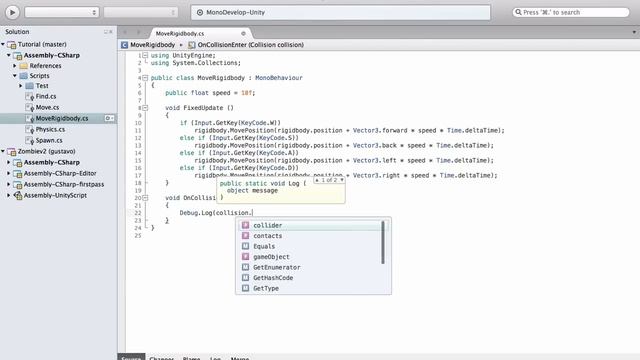The height and width of the screenshot is (360, 640).
Task: Click the Zombiev2 (gustavo) solution icon
Action: point(12,152)
